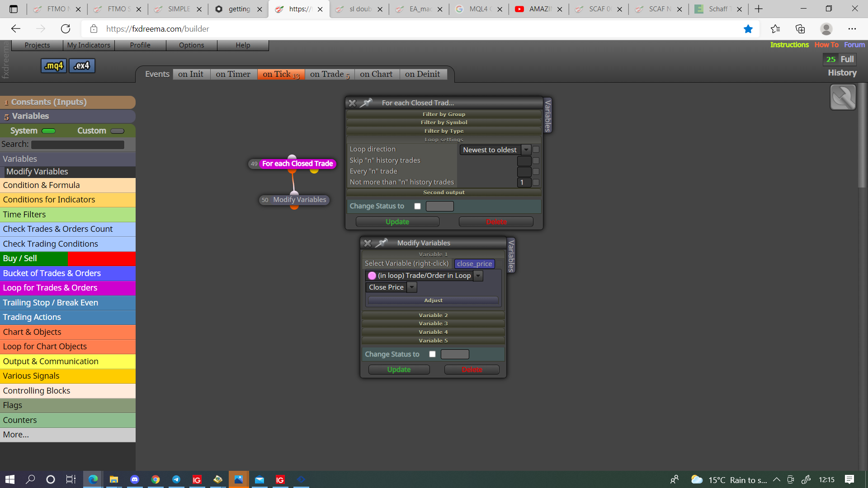The image size is (868, 488).
Task: Open the Forum link
Action: [x=854, y=45]
